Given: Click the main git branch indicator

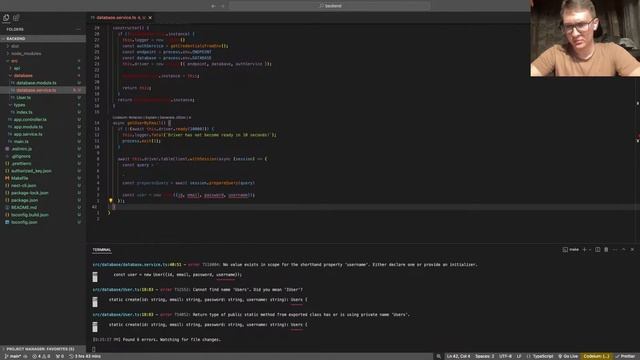Looking at the screenshot, I should tap(13, 356).
